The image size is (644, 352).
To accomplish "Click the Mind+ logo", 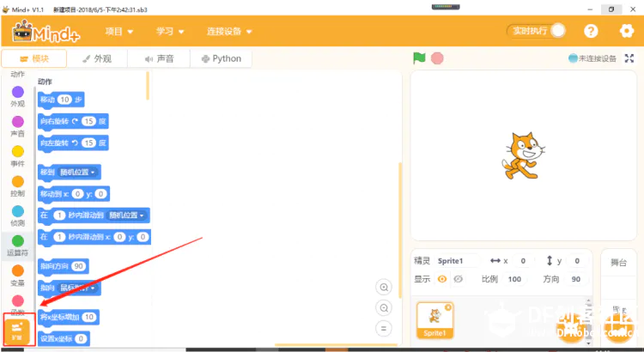I will coord(46,31).
